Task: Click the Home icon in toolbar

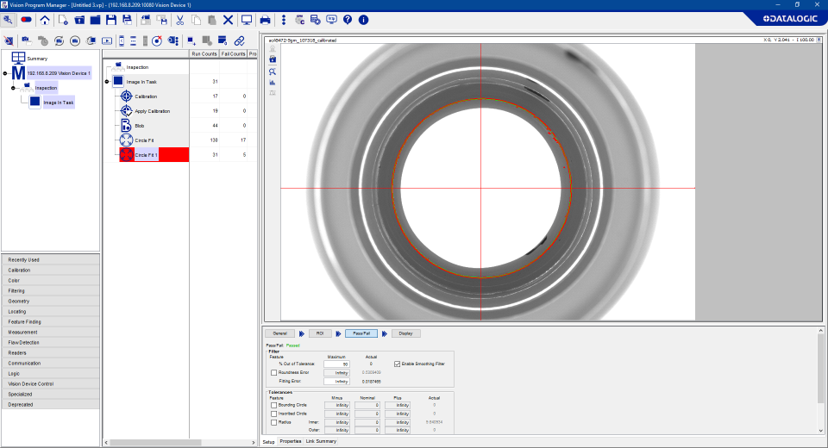Action: 45,20
